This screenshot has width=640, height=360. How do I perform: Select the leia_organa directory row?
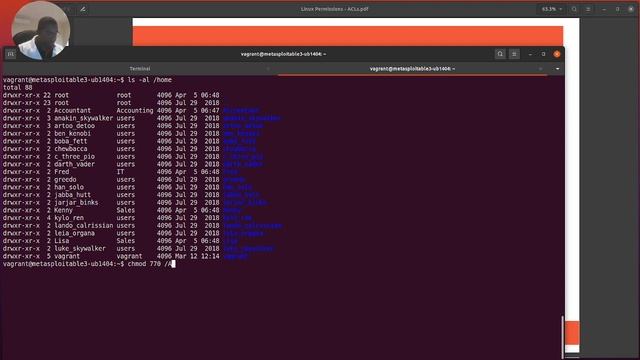click(133, 233)
